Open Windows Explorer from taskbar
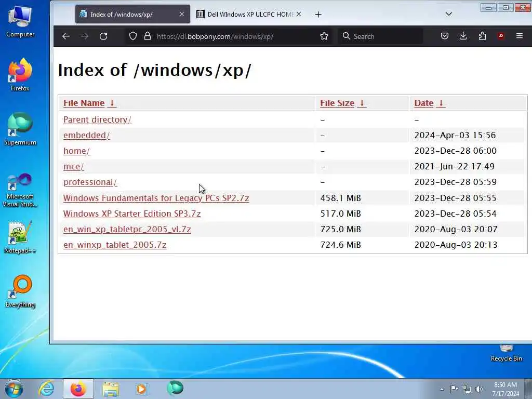 tap(111, 389)
